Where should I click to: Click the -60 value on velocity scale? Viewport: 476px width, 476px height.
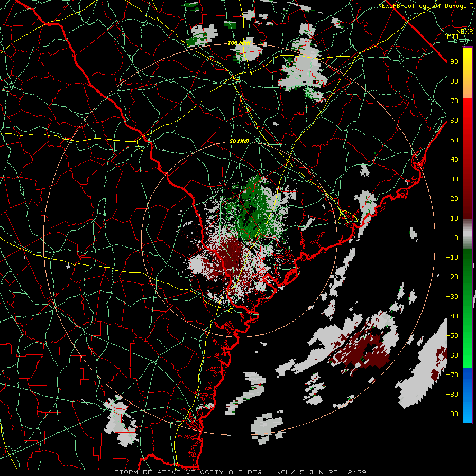click(452, 355)
